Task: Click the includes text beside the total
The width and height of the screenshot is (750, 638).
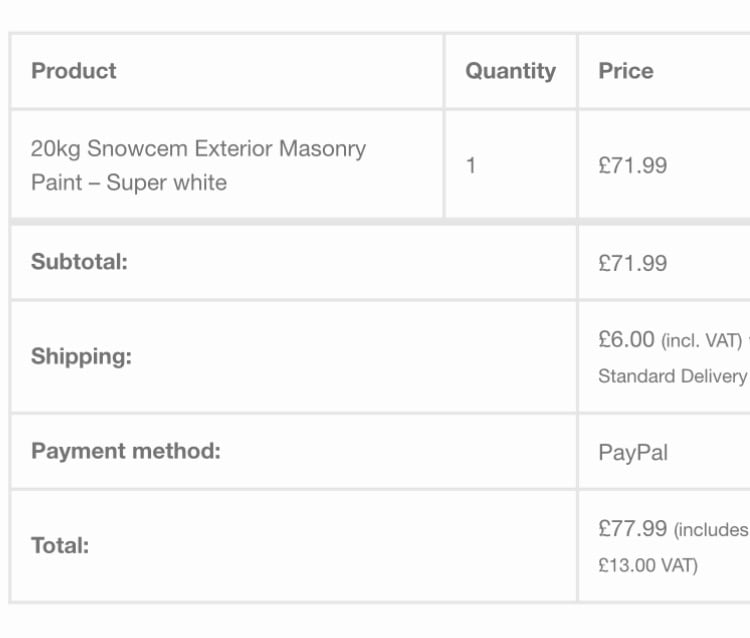Action: (711, 530)
